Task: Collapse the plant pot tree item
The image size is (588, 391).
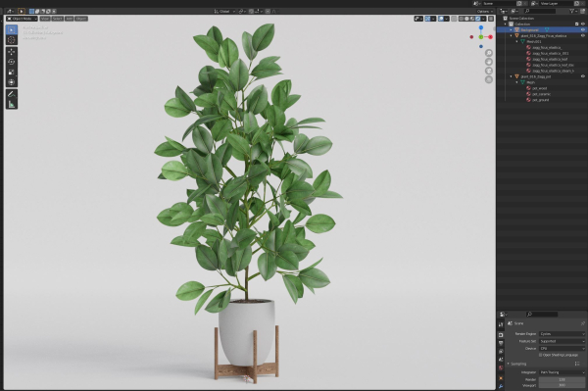Action: [512, 76]
